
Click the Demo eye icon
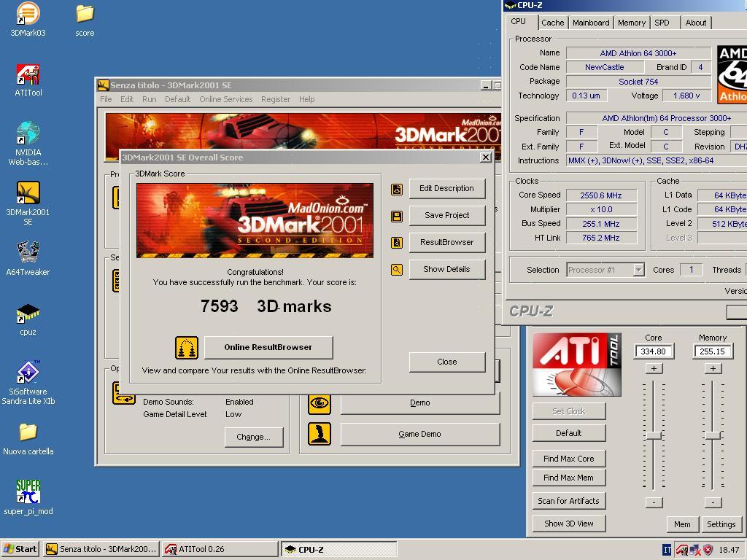pyautogui.click(x=320, y=403)
